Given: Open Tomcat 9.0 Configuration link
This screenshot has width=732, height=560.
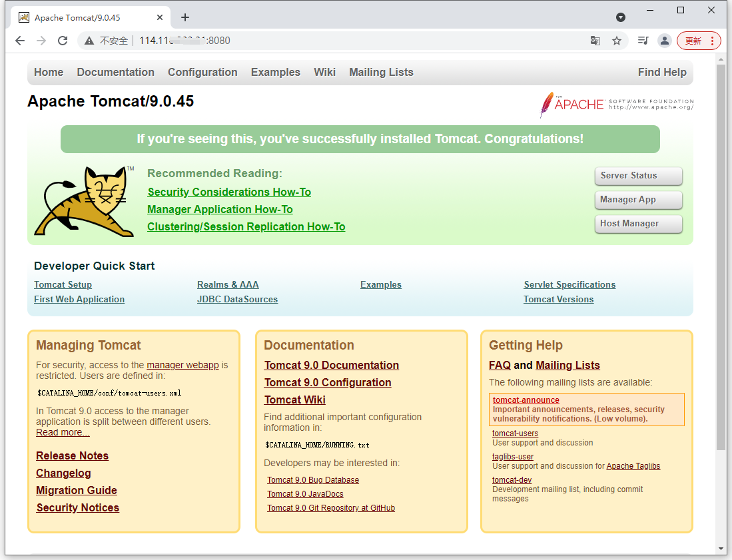Looking at the screenshot, I should pyautogui.click(x=328, y=383).
